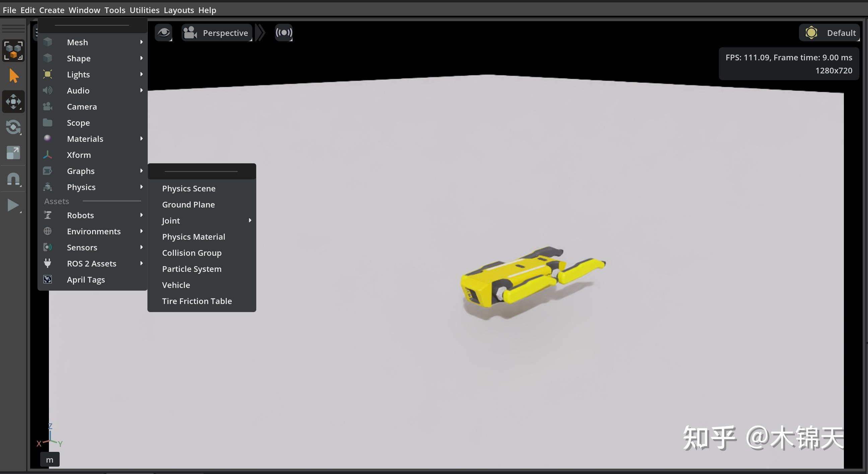Choose Vehicle from the Physics submenu

176,285
